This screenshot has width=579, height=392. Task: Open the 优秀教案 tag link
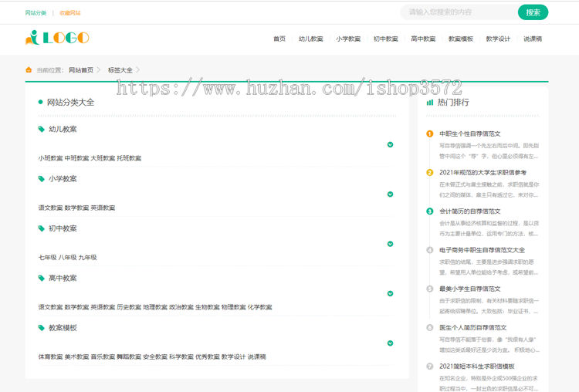208,357
